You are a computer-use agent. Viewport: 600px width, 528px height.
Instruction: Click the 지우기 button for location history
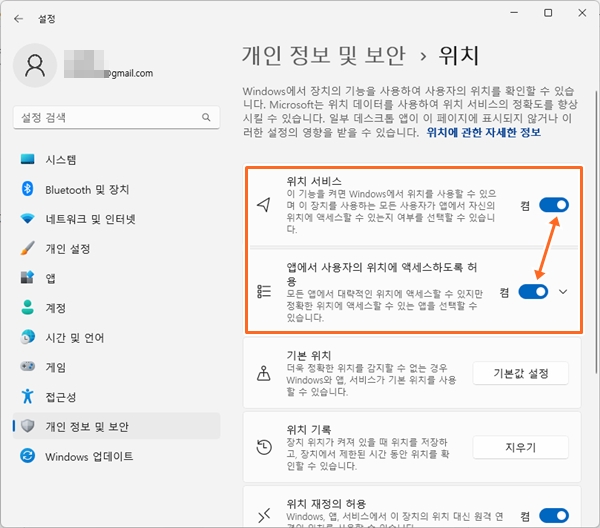pyautogui.click(x=520, y=447)
